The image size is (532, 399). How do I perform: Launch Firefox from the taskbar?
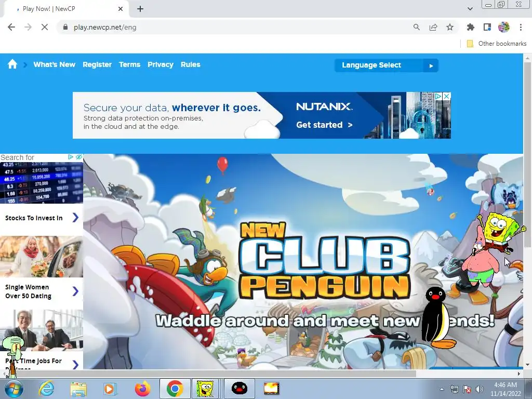pyautogui.click(x=142, y=389)
